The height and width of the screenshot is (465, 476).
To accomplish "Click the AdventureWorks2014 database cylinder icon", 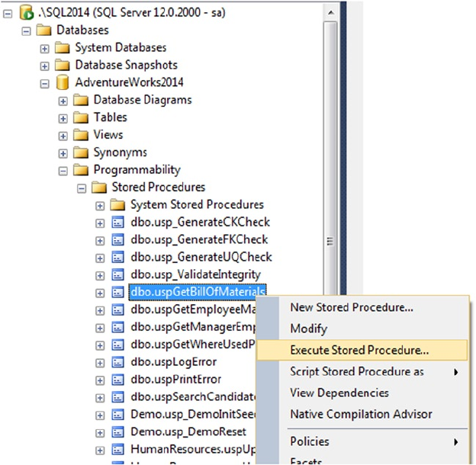I will click(x=63, y=82).
